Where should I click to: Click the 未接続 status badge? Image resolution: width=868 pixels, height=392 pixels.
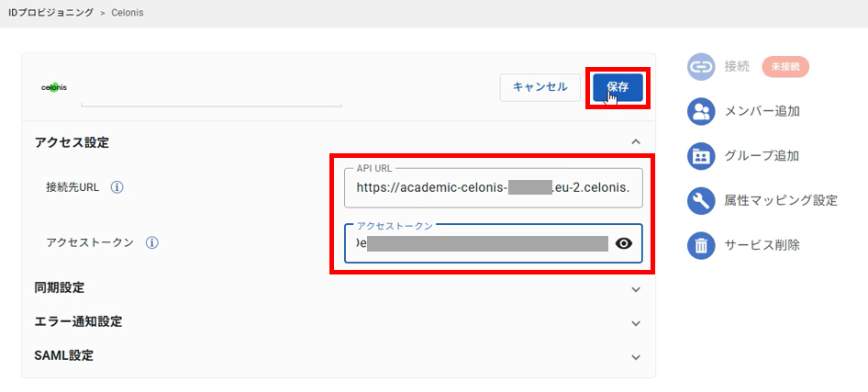point(785,67)
